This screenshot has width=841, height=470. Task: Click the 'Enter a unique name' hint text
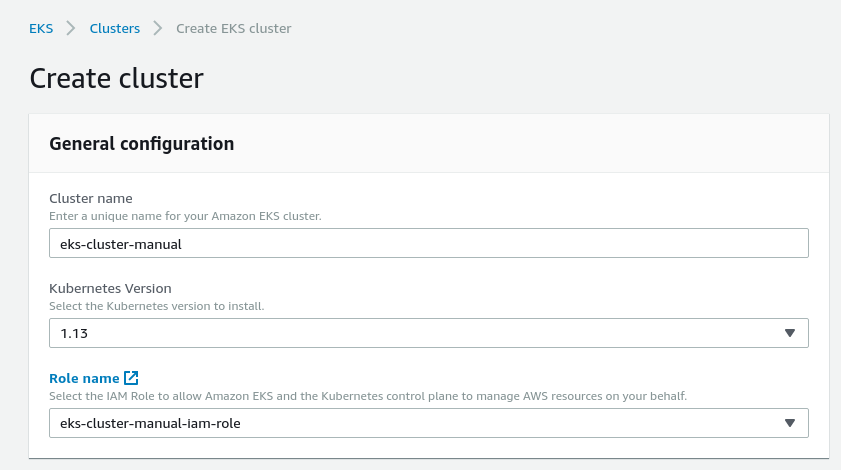click(x=185, y=216)
